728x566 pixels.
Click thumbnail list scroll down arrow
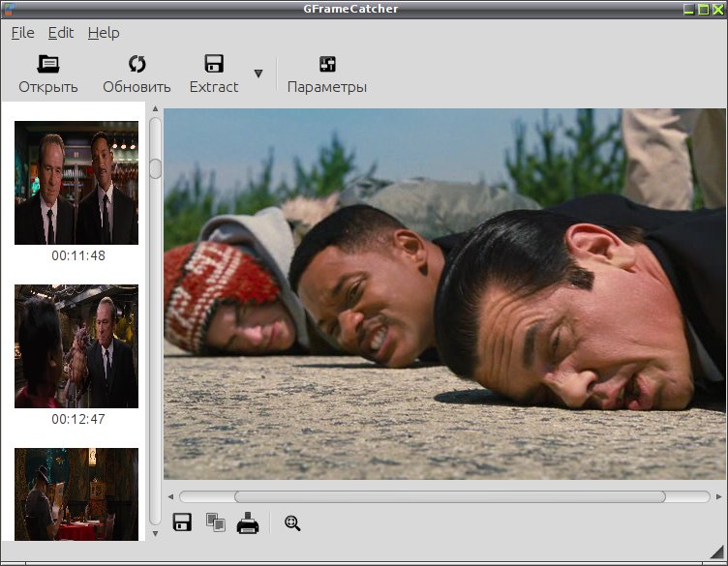pos(156,533)
